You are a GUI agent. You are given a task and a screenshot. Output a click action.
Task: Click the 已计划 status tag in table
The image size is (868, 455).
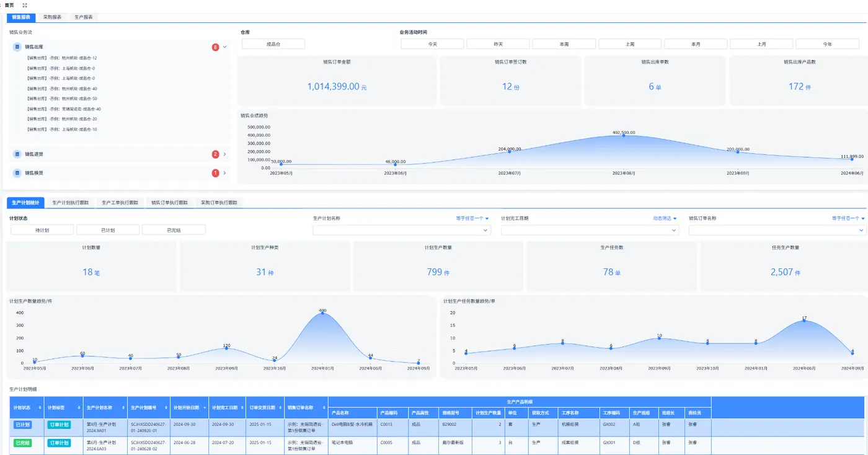[23, 425]
